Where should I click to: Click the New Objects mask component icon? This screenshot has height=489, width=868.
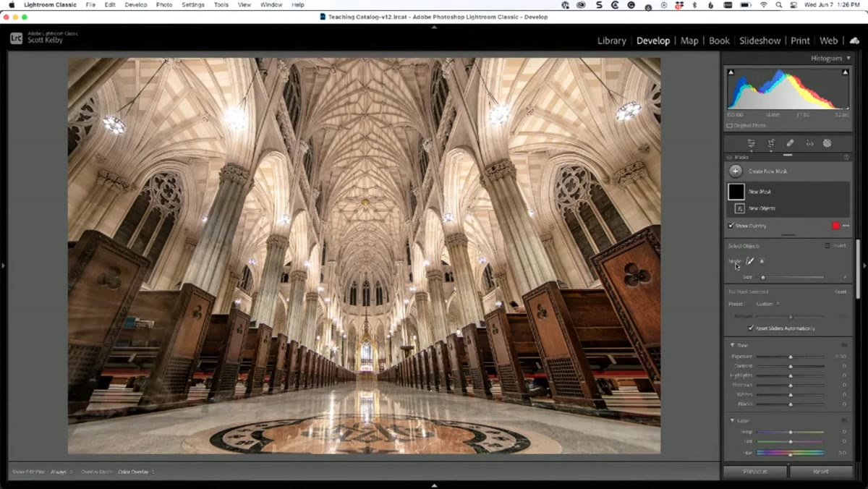(739, 208)
